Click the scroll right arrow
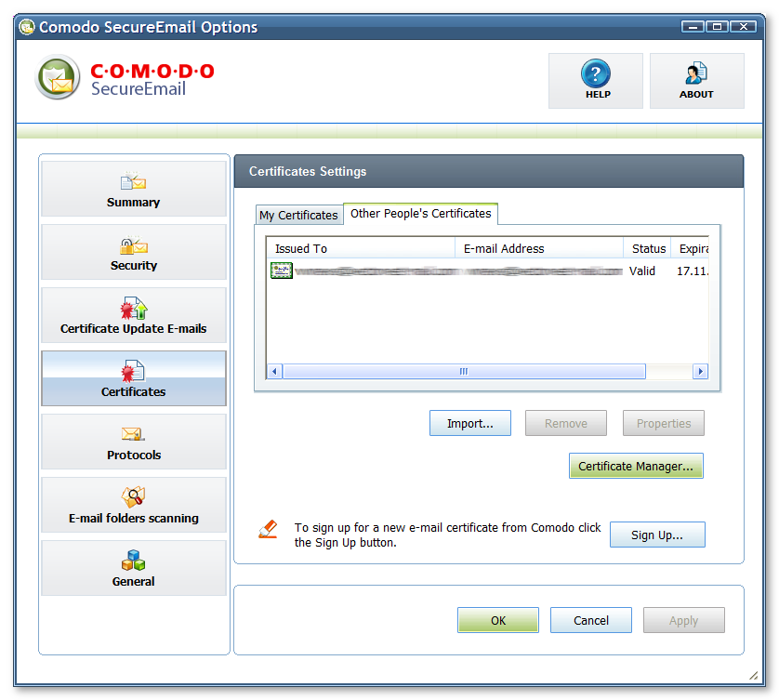 click(701, 371)
